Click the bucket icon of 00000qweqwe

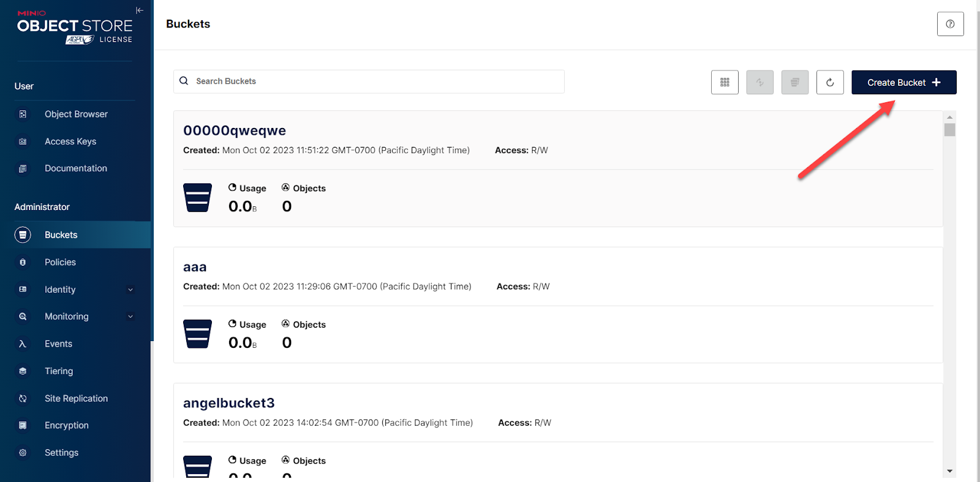click(197, 198)
